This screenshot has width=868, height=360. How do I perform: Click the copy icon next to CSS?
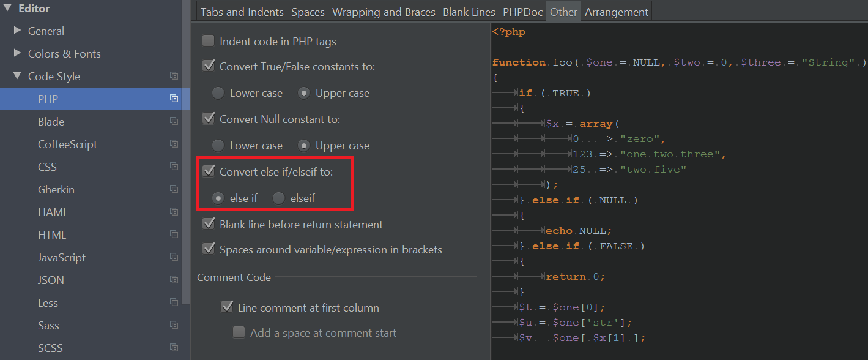174,167
